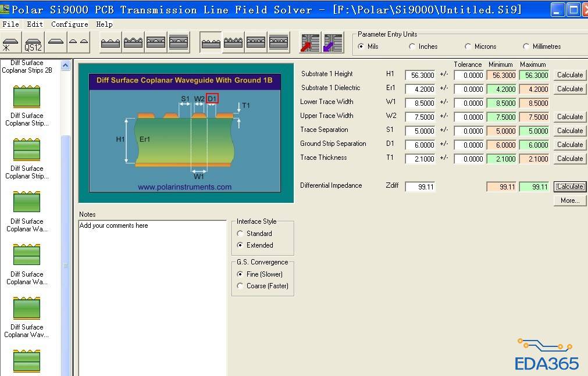Image resolution: width=588 pixels, height=376 pixels.
Task: Edit the H1 tolerance field
Action: coord(469,76)
